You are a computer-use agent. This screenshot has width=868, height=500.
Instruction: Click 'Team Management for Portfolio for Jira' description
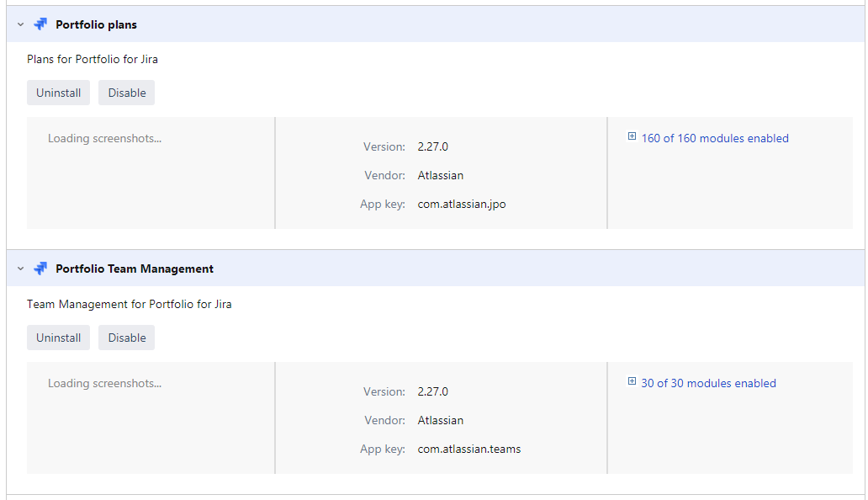[129, 304]
